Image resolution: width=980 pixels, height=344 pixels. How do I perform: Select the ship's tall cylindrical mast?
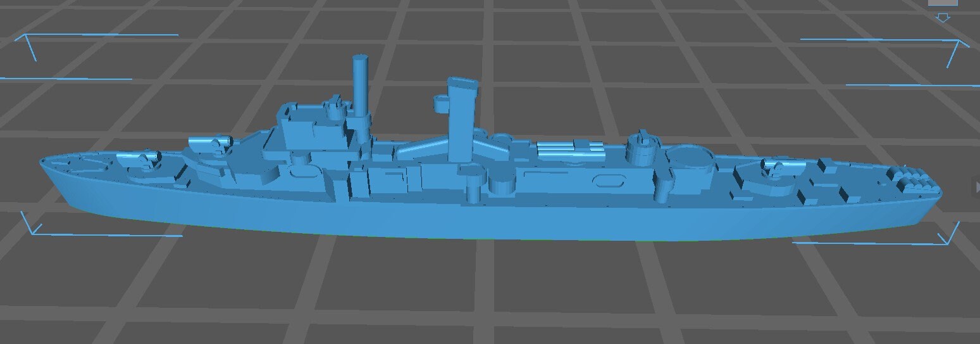tap(360, 86)
